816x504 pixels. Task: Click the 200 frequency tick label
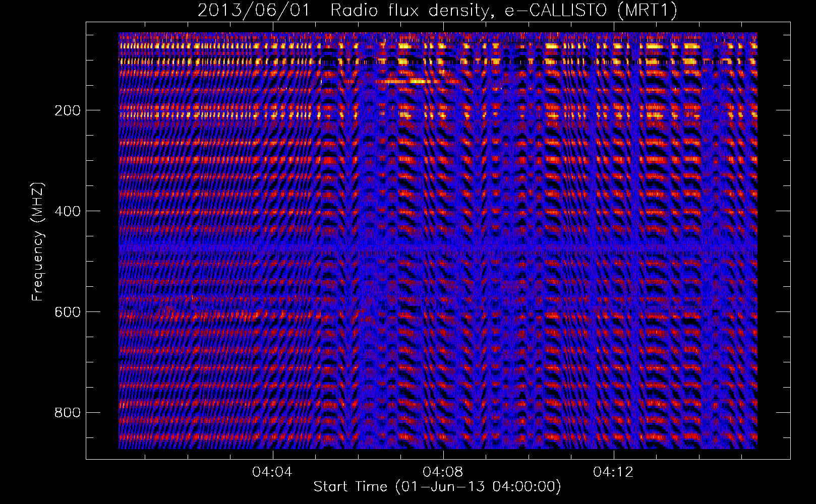(x=68, y=110)
